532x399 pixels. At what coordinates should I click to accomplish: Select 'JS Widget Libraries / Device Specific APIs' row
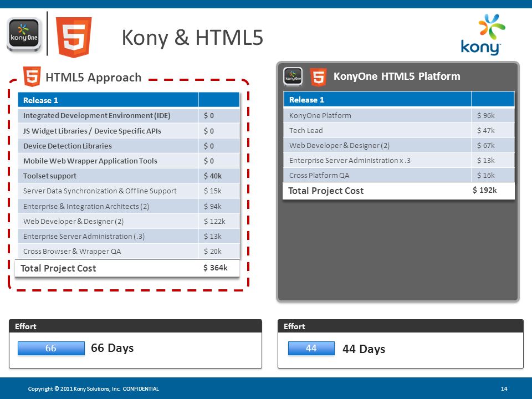(x=129, y=131)
